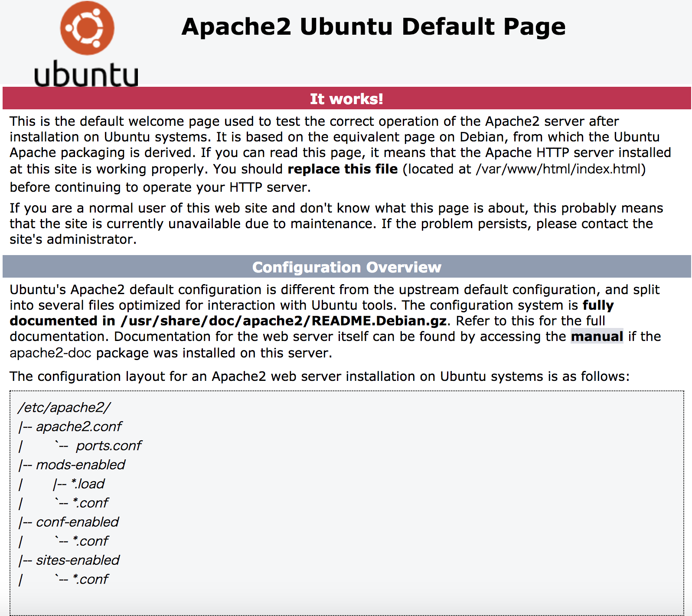This screenshot has height=616, width=692.
Task: Click the Ubuntu logo image
Action: click(x=86, y=44)
